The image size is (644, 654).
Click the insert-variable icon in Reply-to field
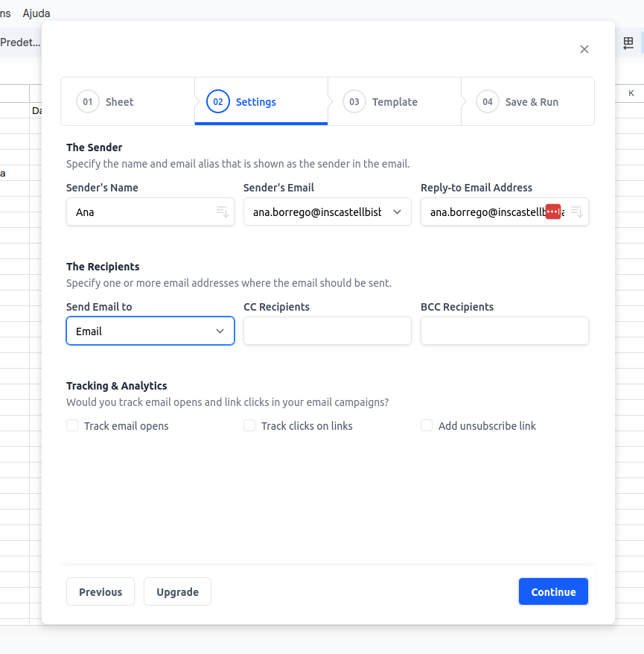tap(576, 212)
